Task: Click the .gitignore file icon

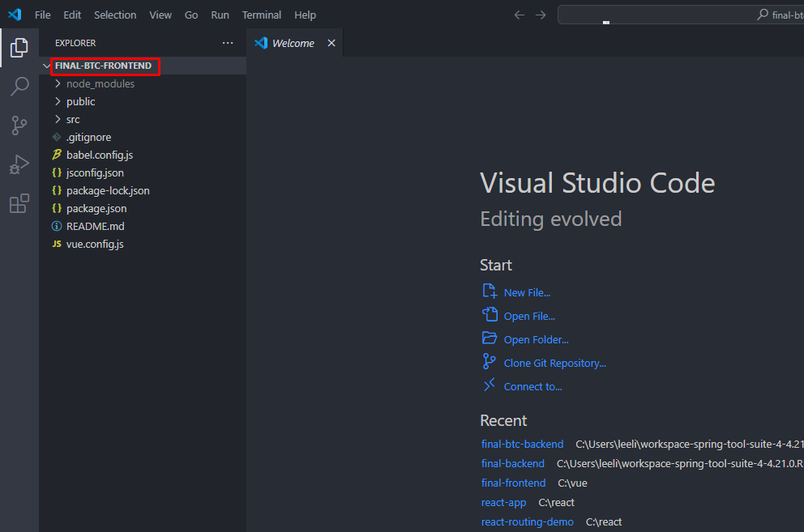Action: click(x=57, y=137)
